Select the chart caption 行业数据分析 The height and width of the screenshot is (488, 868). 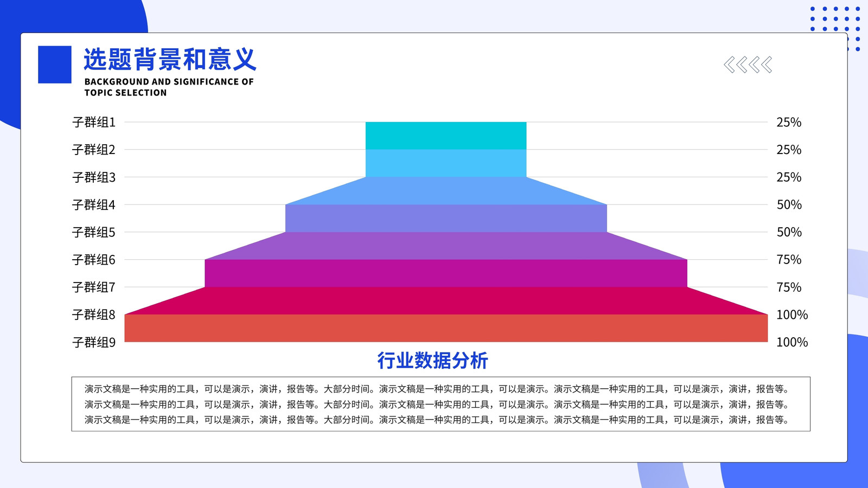(x=433, y=361)
